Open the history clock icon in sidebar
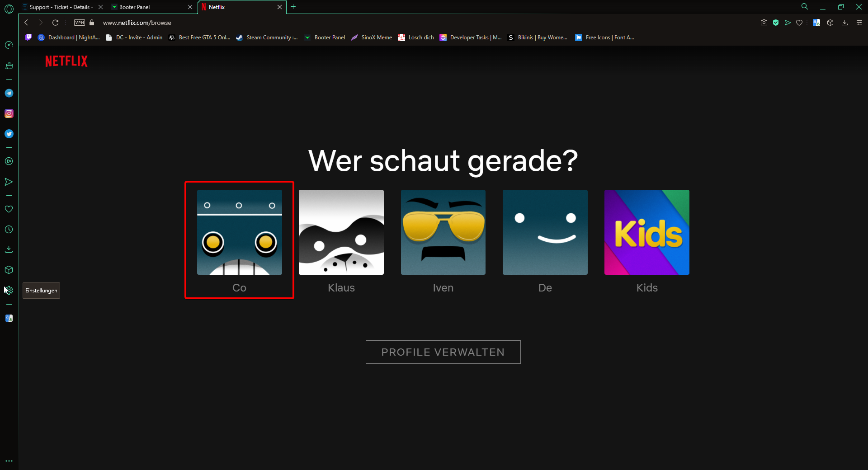 [x=9, y=230]
